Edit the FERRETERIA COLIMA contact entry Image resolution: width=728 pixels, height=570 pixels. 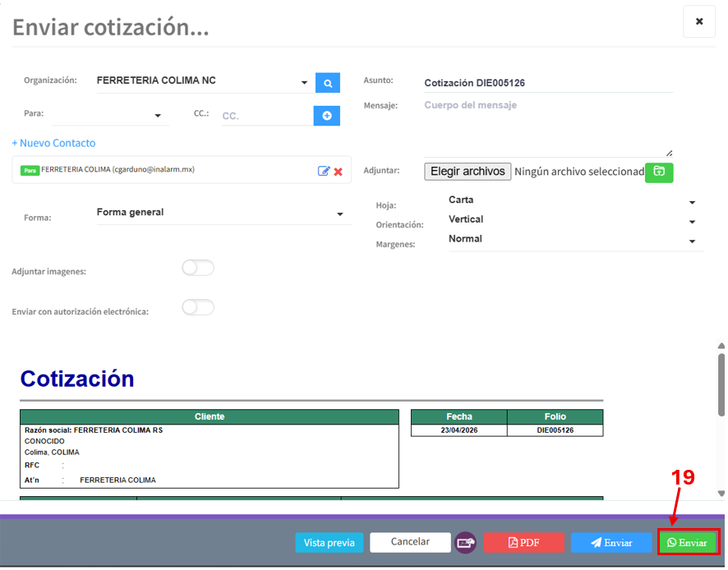(324, 171)
